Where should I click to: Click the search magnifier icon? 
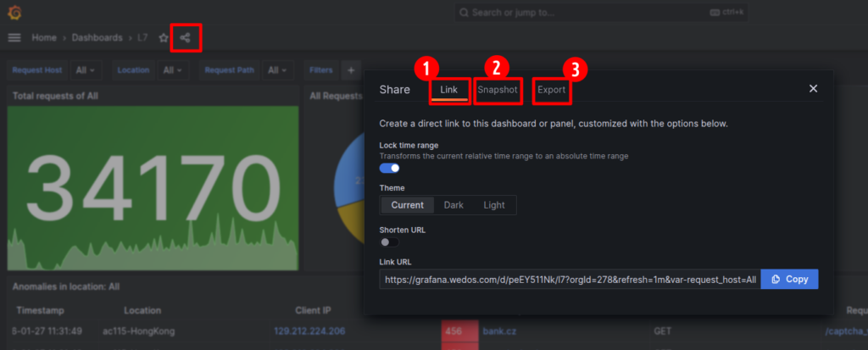click(x=464, y=12)
